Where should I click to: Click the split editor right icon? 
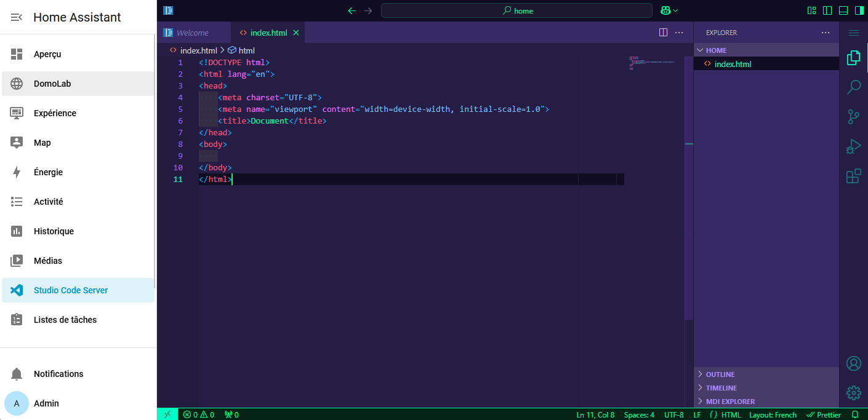(x=663, y=33)
